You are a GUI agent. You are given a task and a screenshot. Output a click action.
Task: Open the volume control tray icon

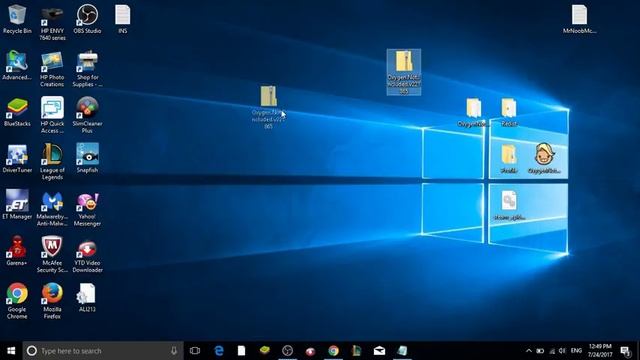point(562,351)
